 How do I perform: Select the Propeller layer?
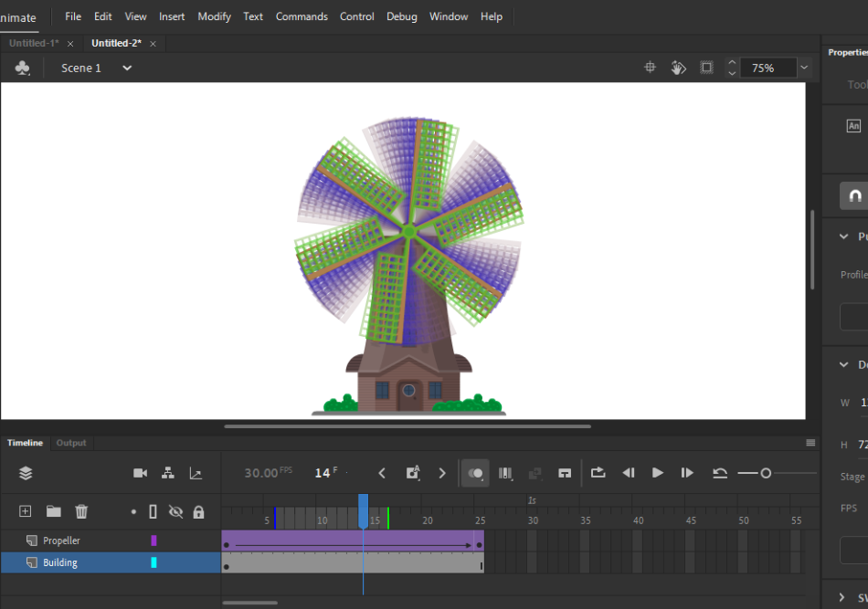111,541
